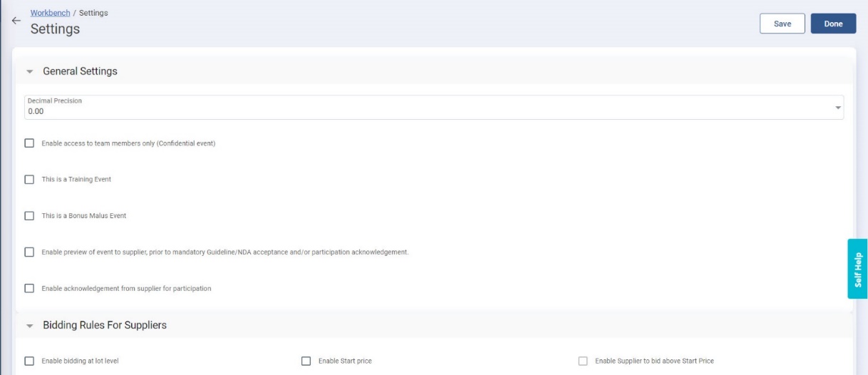This screenshot has height=375, width=868.
Task: Tick This is a Bonus Malus Event
Action: click(x=29, y=216)
